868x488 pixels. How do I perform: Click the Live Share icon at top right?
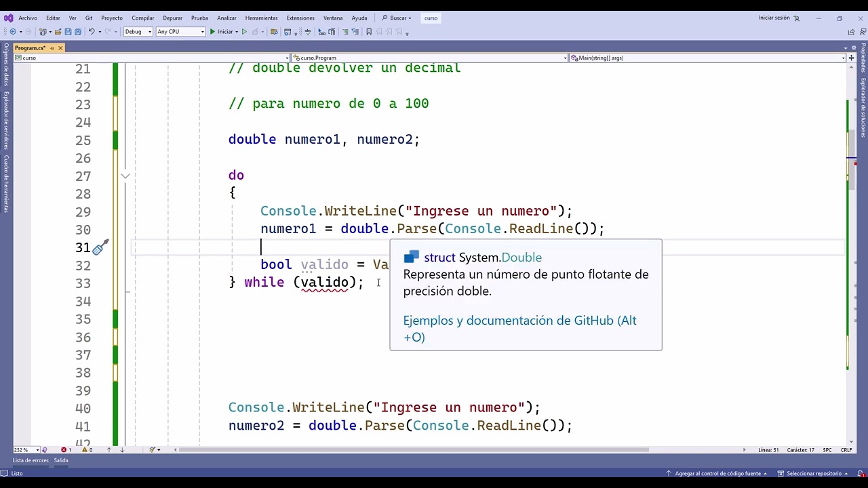pyautogui.click(x=852, y=32)
